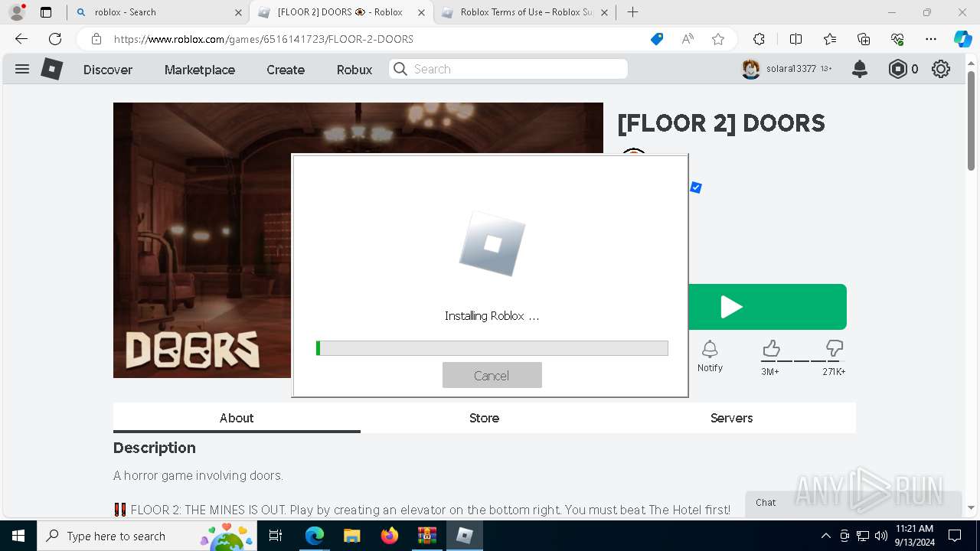The width and height of the screenshot is (980, 551).
Task: Open split screen view
Action: pyautogui.click(x=795, y=39)
